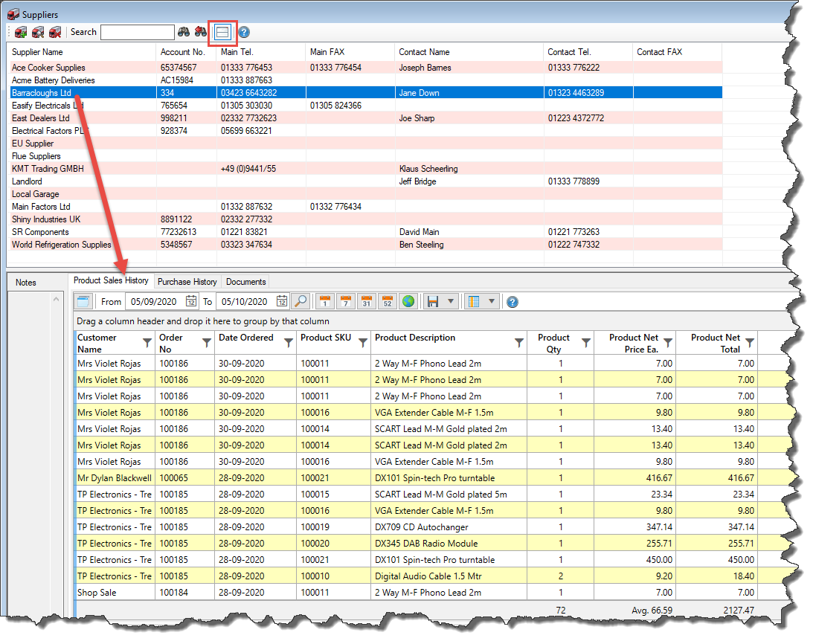
Task: Filter the Product SKU column
Action: pos(363,343)
